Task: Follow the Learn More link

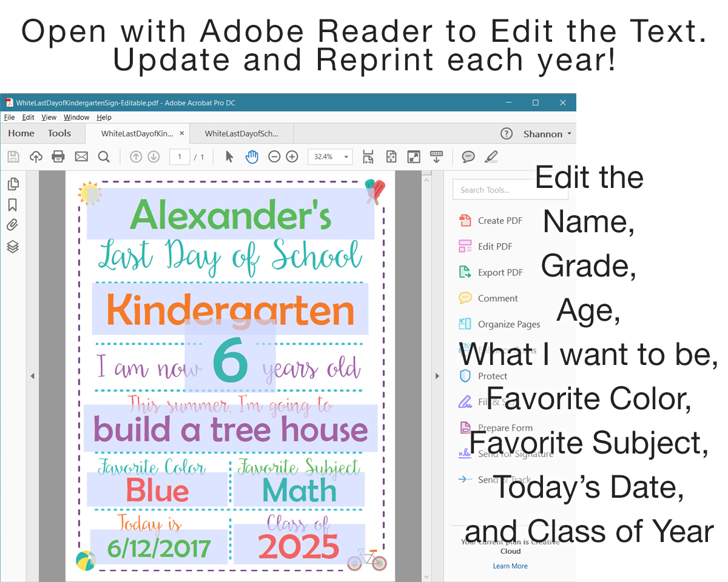Action: (x=510, y=566)
